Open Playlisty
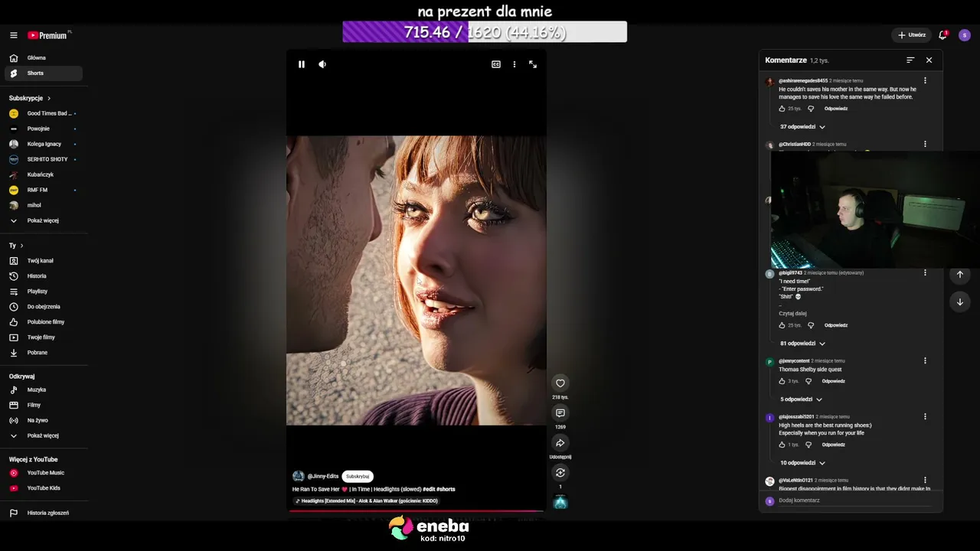 pos(44,292)
